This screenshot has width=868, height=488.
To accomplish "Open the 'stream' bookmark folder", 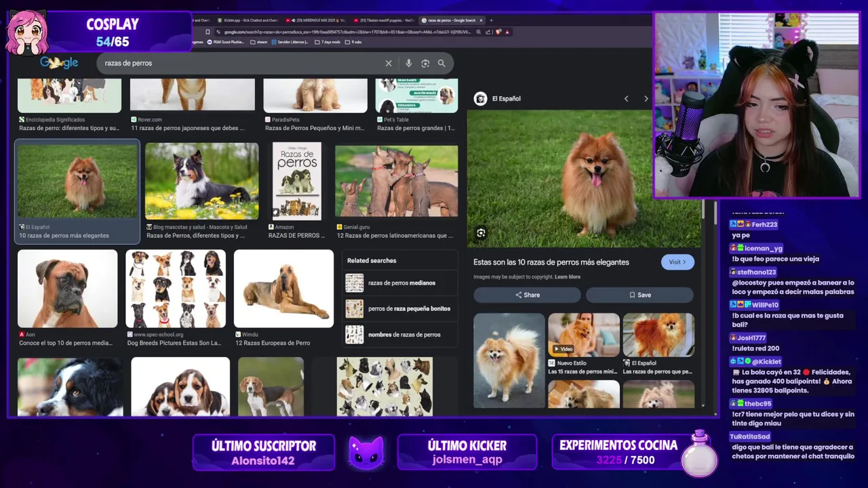I will point(259,42).
